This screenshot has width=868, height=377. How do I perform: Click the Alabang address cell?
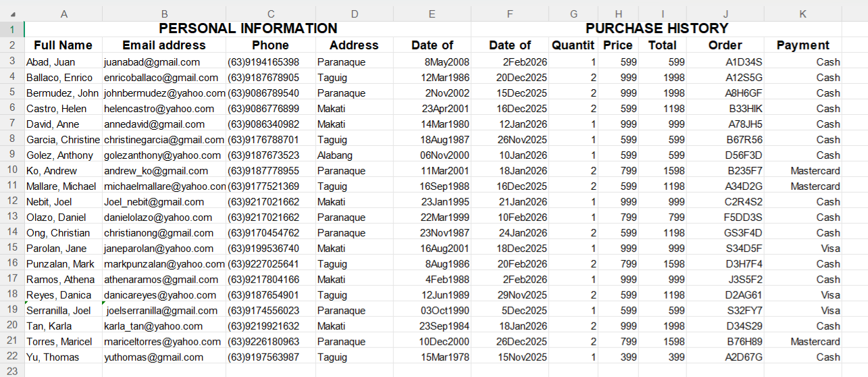coord(355,155)
